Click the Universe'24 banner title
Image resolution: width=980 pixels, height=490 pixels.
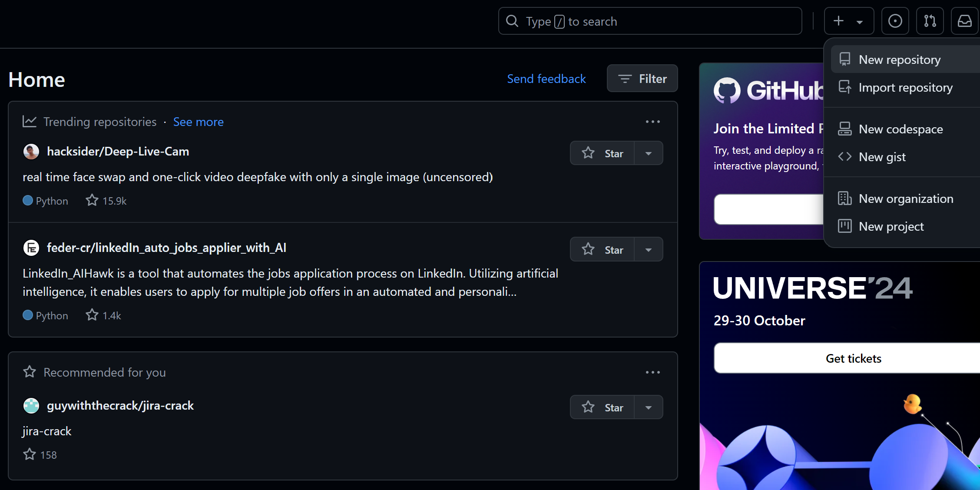tap(812, 288)
